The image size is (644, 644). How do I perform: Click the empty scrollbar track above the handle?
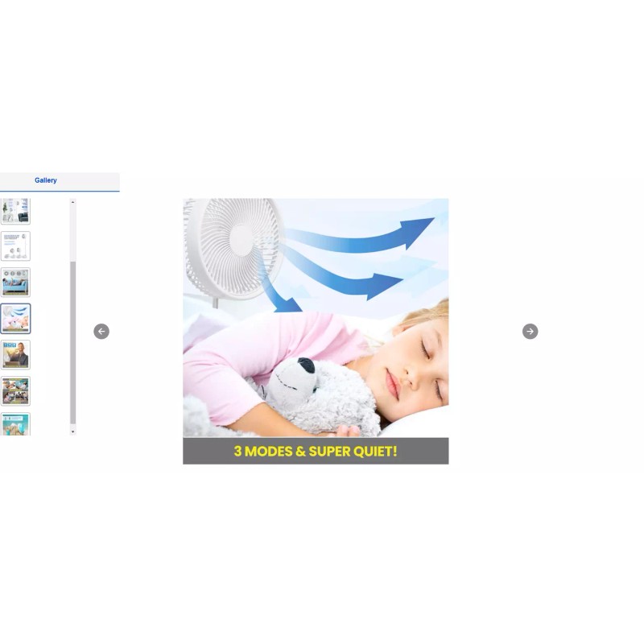(73, 233)
